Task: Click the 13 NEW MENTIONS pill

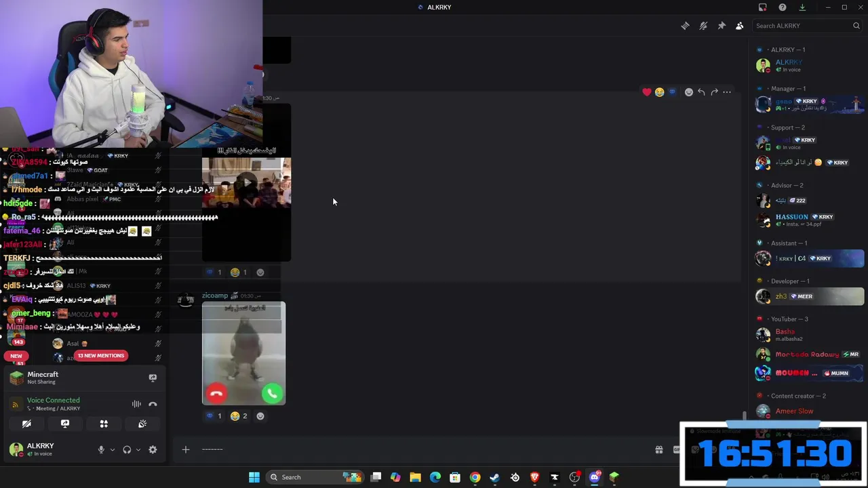Action: (101, 356)
